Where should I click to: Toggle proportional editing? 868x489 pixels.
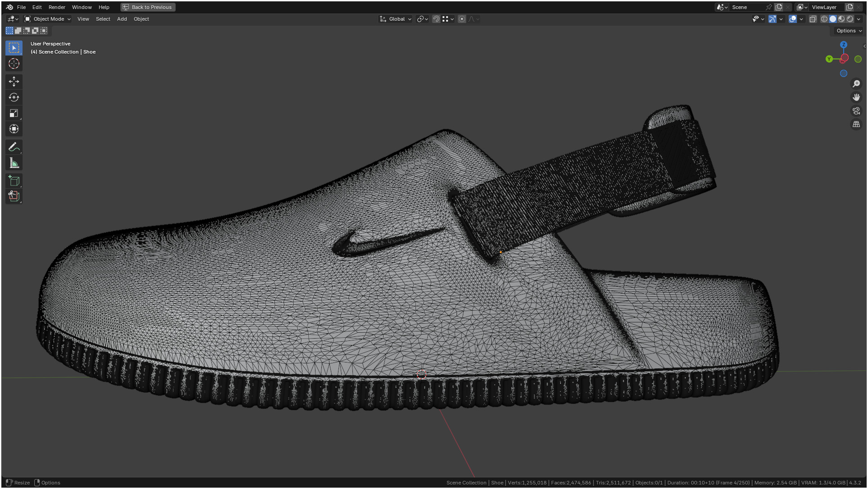462,19
